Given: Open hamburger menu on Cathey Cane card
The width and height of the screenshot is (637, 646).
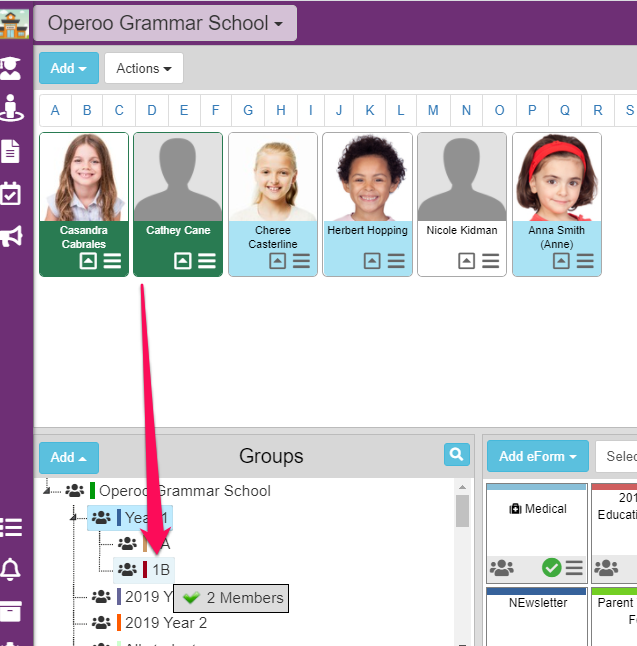Looking at the screenshot, I should [x=207, y=261].
